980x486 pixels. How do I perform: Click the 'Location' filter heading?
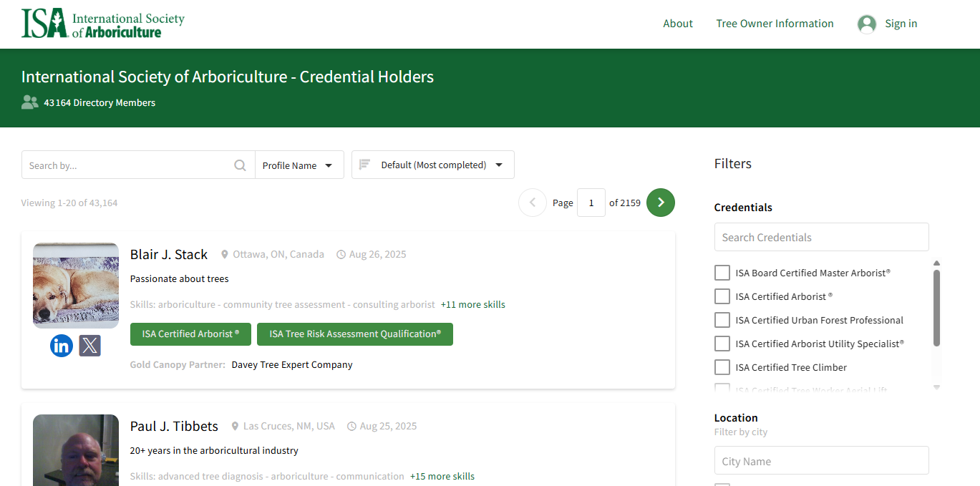click(x=736, y=417)
